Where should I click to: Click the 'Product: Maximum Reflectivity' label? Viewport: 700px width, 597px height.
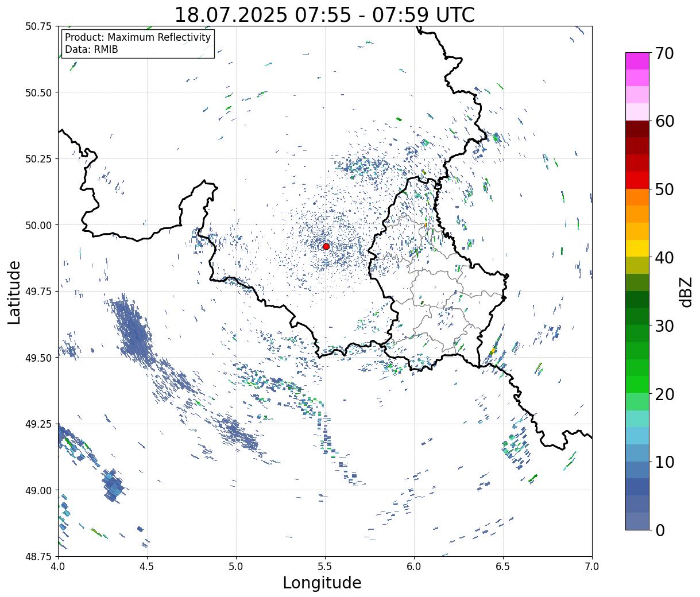(138, 37)
